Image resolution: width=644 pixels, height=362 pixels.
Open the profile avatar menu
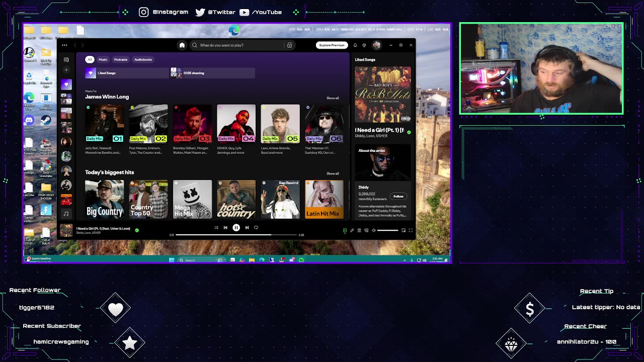click(376, 45)
